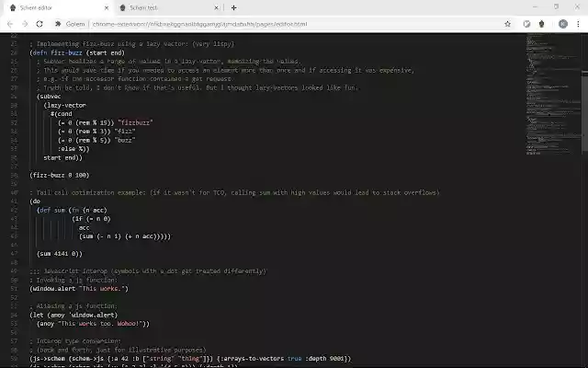Click the "; Truth be told" comment line
Screen dimensions: 588x368
click(198, 88)
